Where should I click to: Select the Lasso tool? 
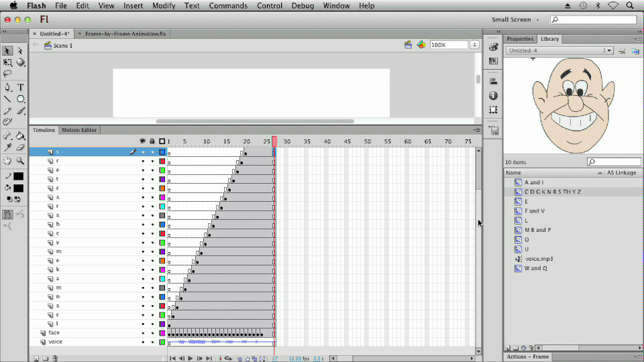(7, 74)
